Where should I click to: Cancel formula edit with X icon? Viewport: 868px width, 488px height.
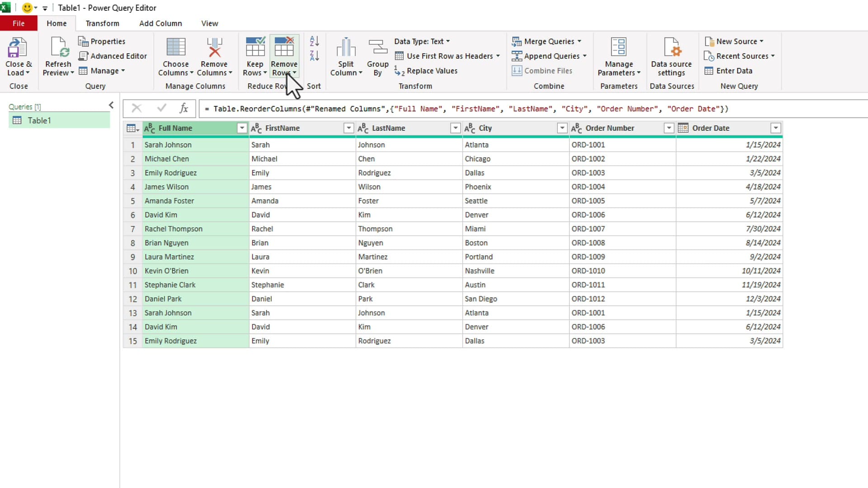137,108
